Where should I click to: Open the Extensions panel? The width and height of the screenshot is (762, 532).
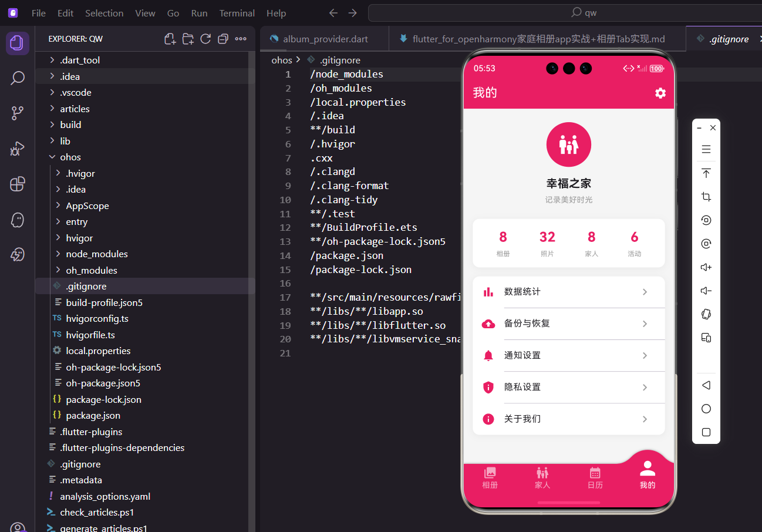17,184
